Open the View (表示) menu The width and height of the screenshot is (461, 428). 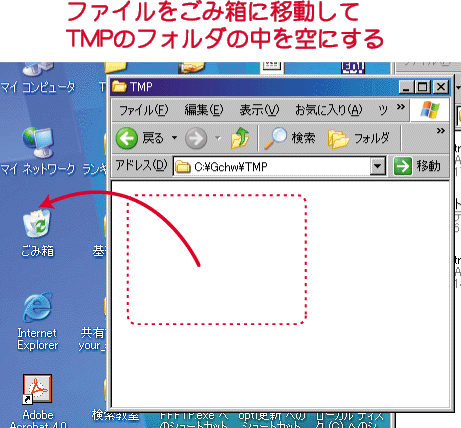259,110
